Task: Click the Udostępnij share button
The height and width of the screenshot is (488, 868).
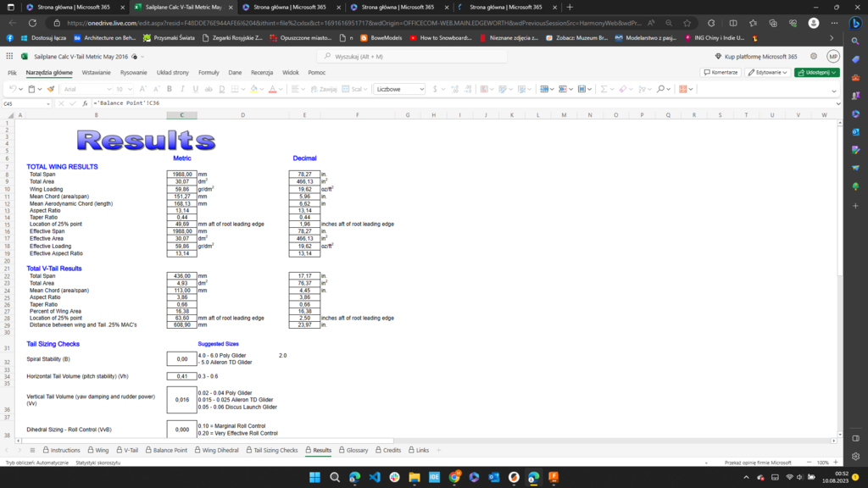Action: [816, 73]
